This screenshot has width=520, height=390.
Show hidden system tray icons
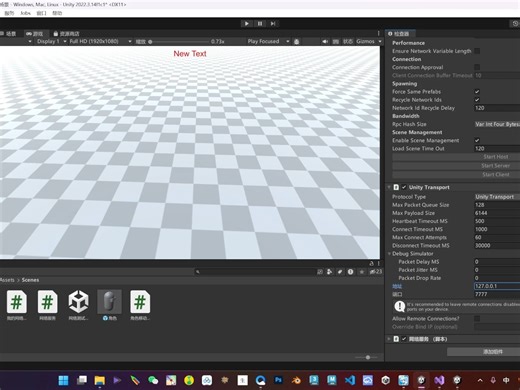480,380
